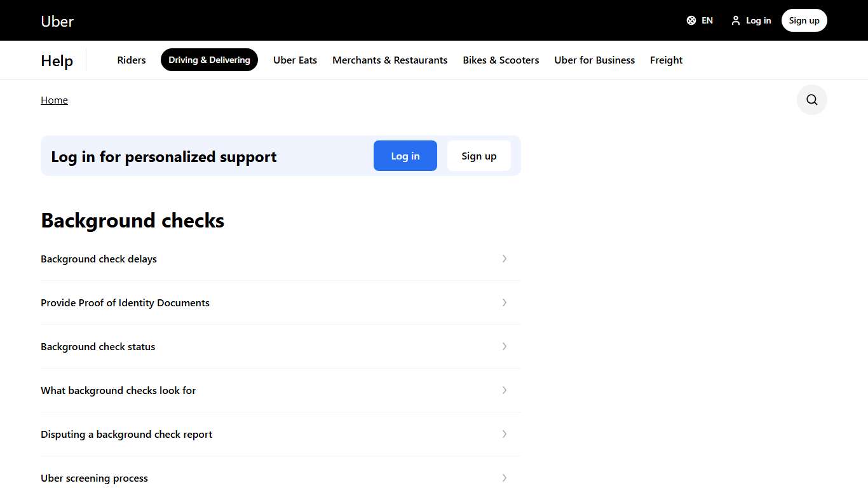This screenshot has height=488, width=868.
Task: Go to the Help homepage link
Action: click(x=57, y=60)
